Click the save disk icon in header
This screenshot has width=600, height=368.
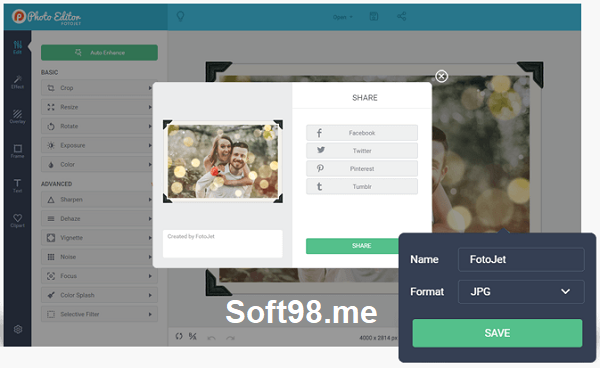point(374,16)
